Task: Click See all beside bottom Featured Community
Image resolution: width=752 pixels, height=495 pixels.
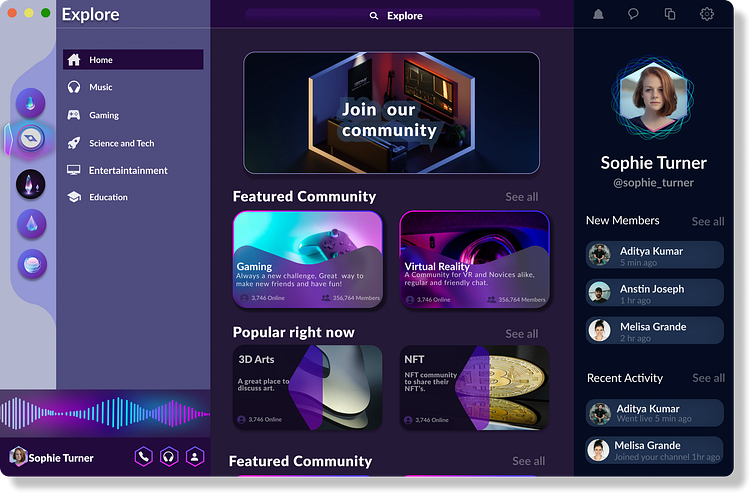Action: coord(529,461)
